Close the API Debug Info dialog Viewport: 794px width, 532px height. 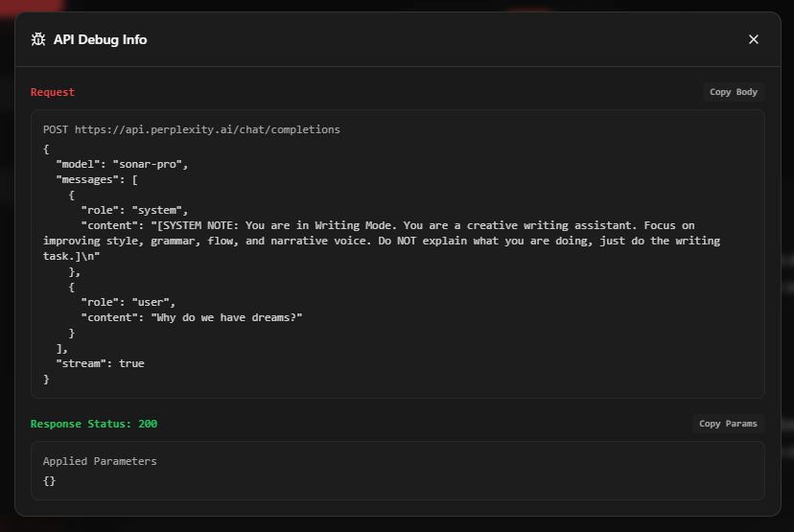[x=753, y=39]
